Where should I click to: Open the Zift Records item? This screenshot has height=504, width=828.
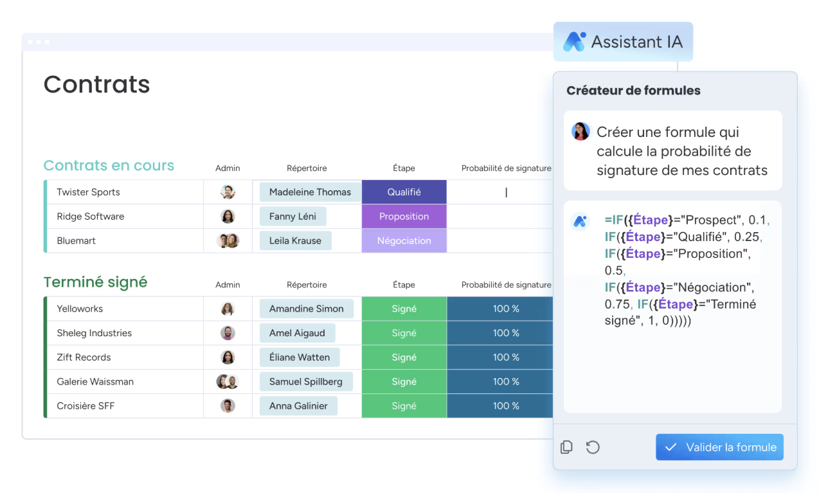point(84,357)
